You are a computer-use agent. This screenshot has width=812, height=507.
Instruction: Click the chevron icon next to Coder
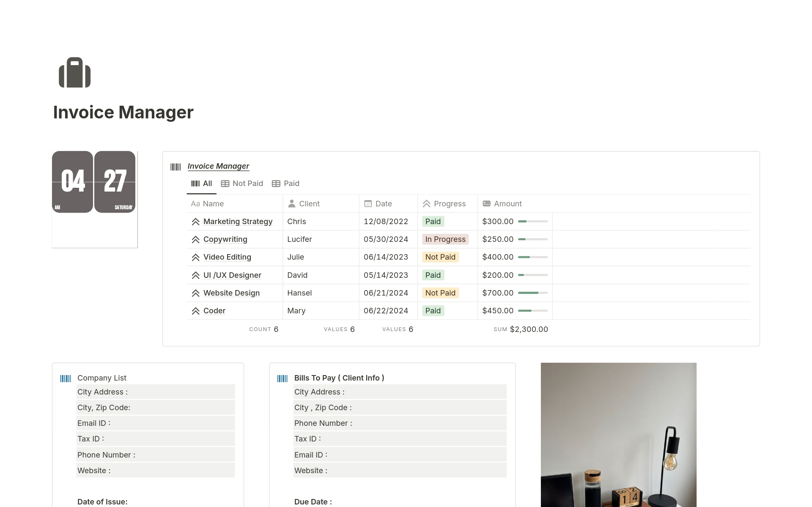pyautogui.click(x=195, y=311)
